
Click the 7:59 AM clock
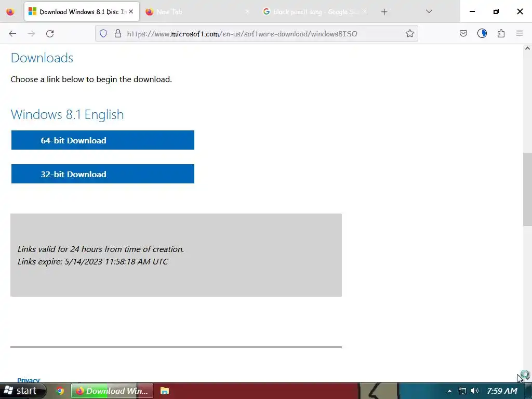pyautogui.click(x=502, y=391)
